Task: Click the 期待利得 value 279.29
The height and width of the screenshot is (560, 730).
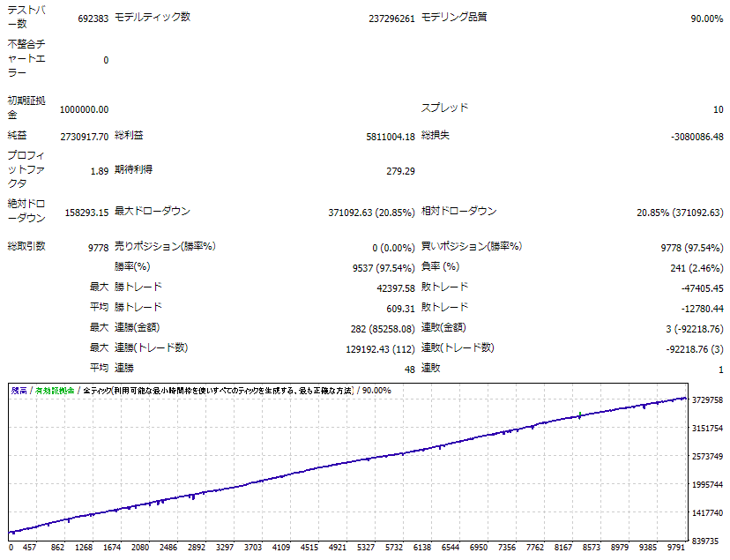Action: tap(400, 171)
